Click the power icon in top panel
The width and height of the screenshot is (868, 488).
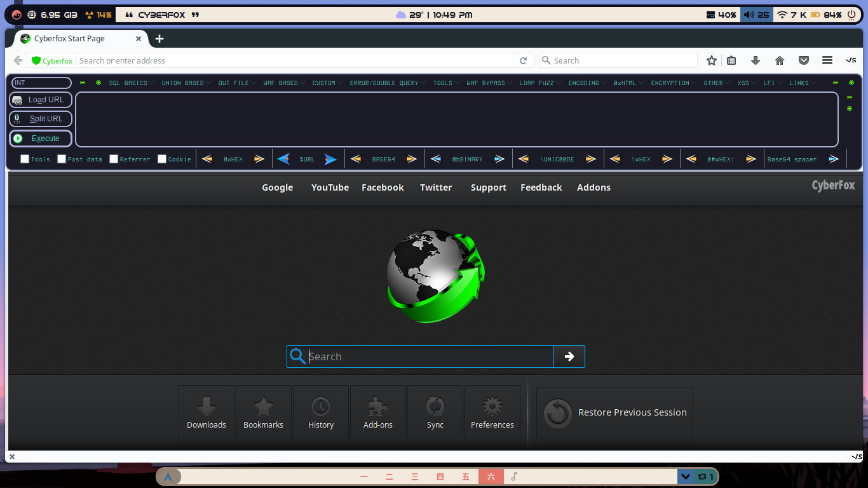point(851,15)
